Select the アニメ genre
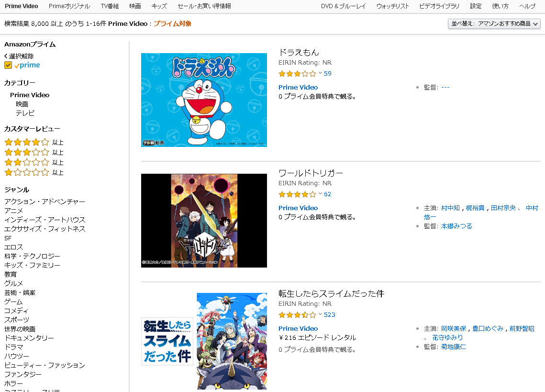This screenshot has width=545, height=392. pyautogui.click(x=13, y=211)
